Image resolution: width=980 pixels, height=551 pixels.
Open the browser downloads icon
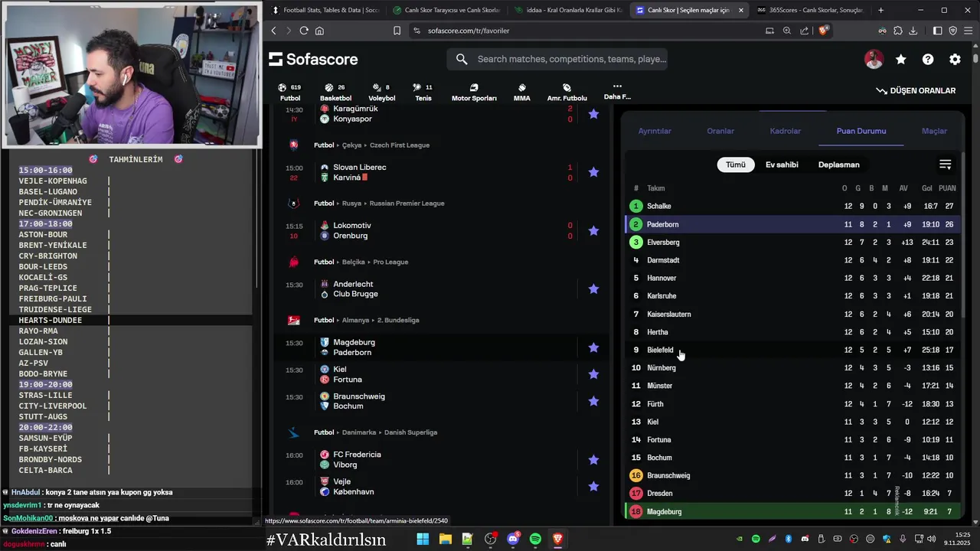tap(913, 31)
